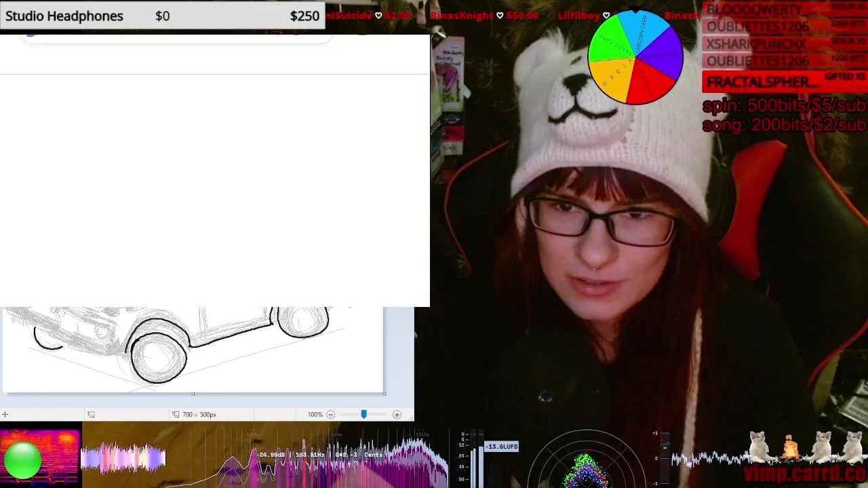Click the selection size icon in status bar

(x=91, y=414)
